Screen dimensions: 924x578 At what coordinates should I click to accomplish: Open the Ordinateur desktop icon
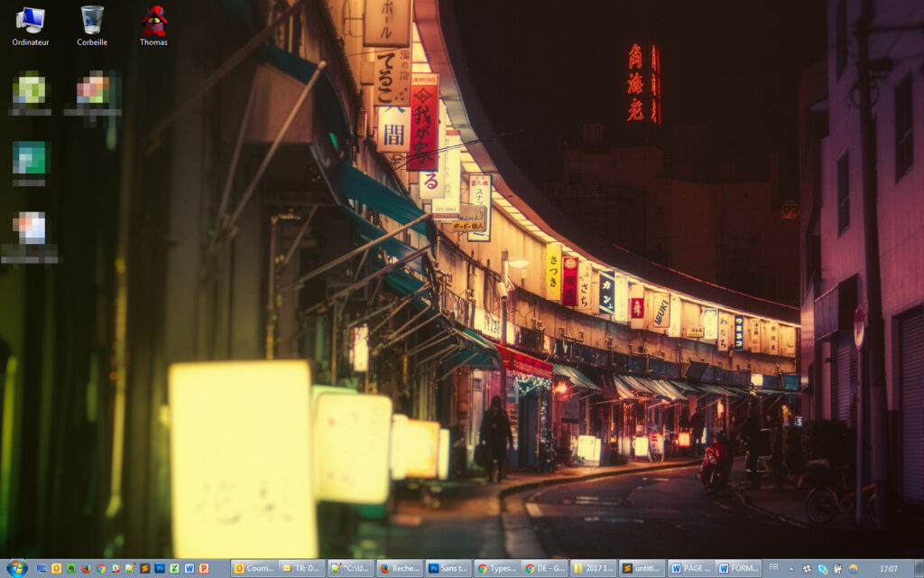tap(32, 18)
